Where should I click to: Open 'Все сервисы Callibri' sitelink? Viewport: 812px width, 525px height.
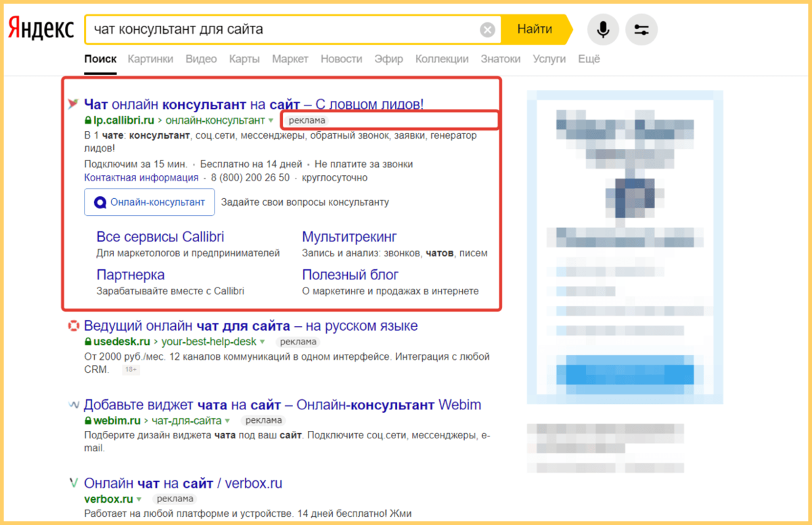tap(160, 237)
